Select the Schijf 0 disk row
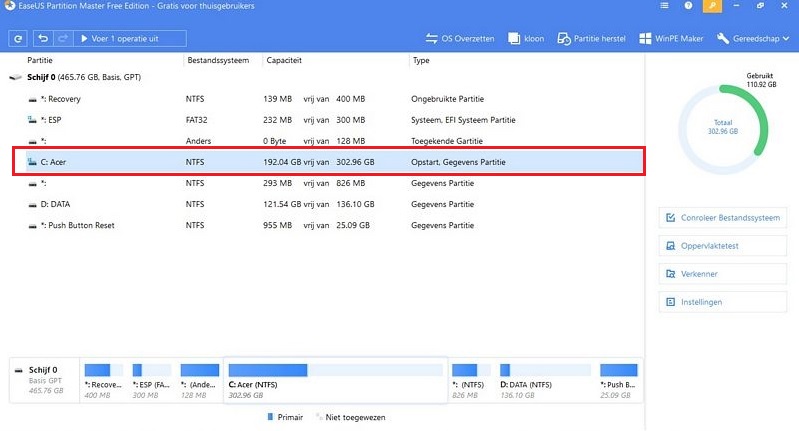 [326, 77]
